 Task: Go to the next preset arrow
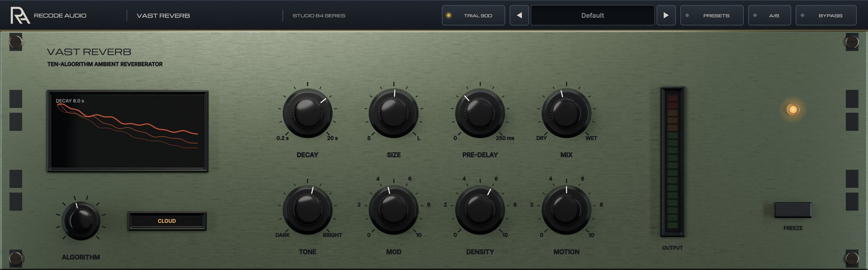pyautogui.click(x=666, y=15)
